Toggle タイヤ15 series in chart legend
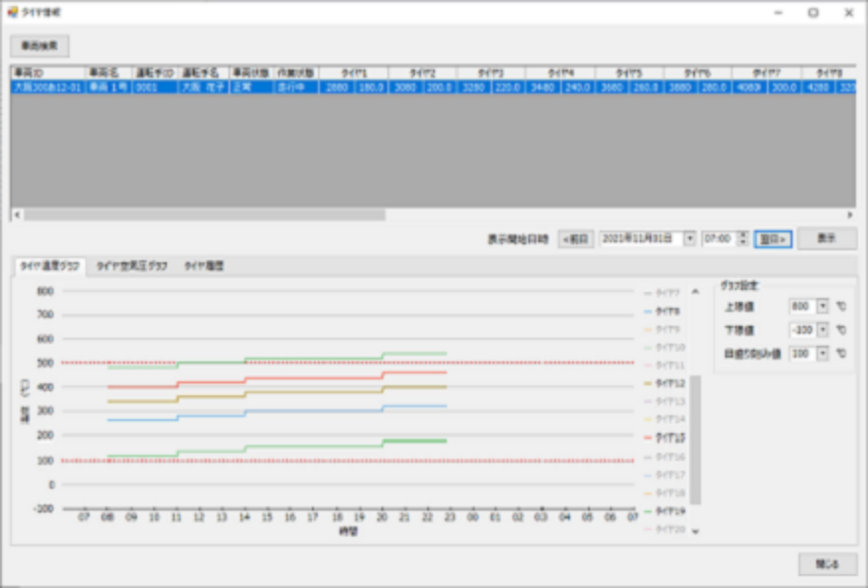 pos(664,438)
